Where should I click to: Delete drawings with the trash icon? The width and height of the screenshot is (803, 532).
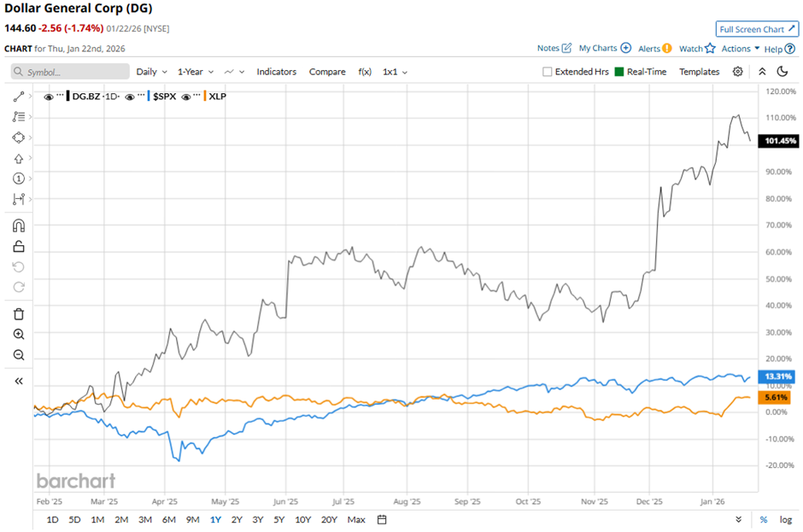click(19, 314)
